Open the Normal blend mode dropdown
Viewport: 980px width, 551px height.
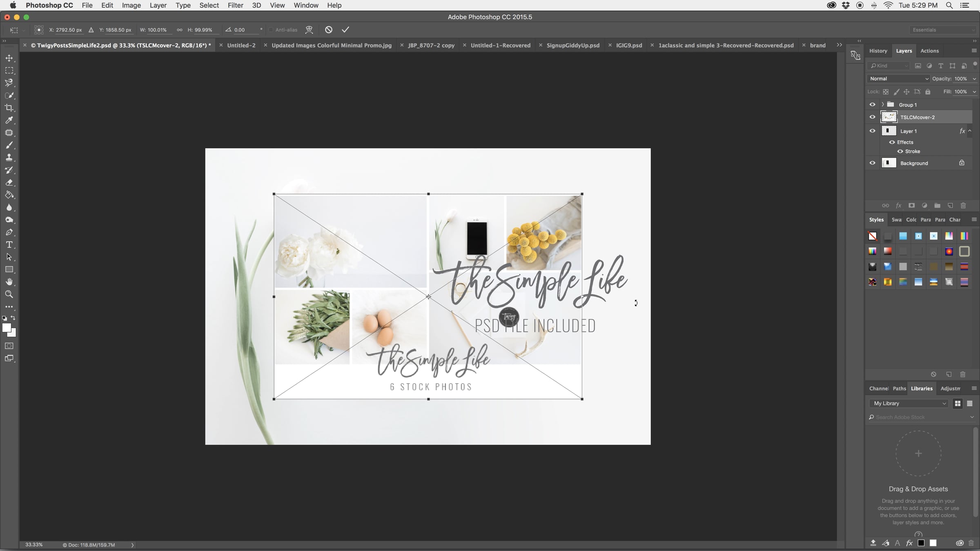[898, 79]
